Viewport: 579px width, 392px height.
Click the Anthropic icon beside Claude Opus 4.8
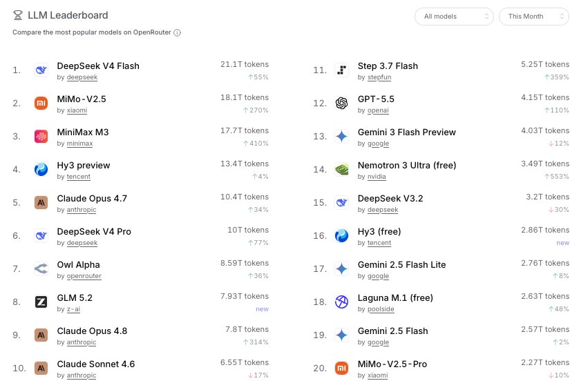(41, 335)
